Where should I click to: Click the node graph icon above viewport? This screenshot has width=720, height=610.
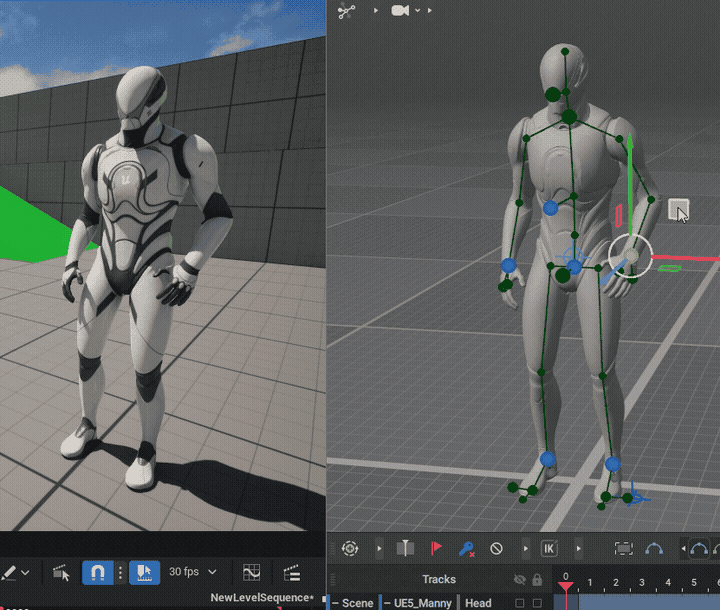[347, 11]
